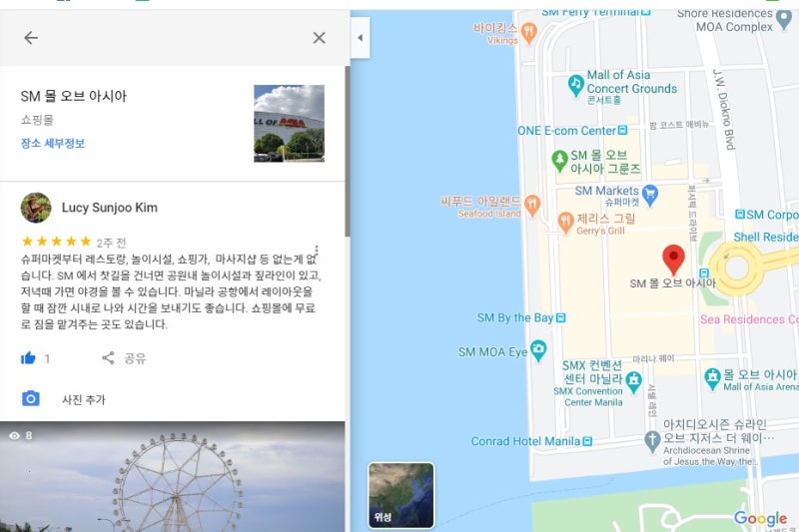Screen dimensions: 799x532
Task: Select the Gerry's Grill restaurant marker
Action: (565, 223)
